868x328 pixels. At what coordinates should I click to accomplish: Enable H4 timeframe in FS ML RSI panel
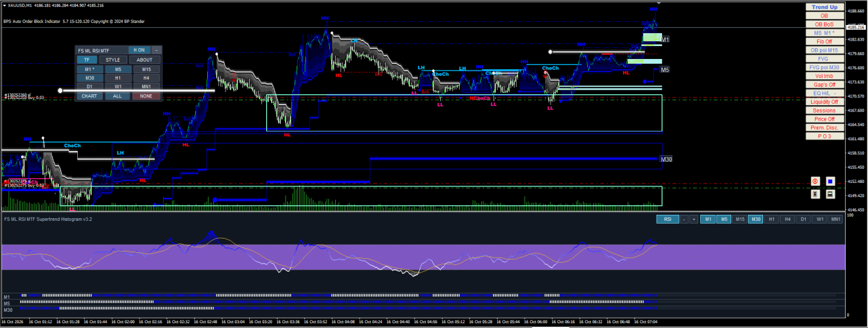(x=147, y=78)
